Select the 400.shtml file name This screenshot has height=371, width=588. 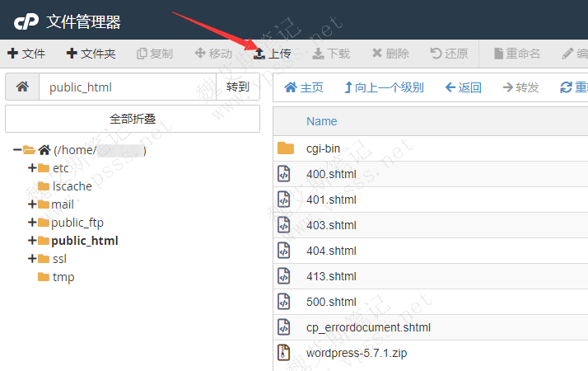pos(332,174)
